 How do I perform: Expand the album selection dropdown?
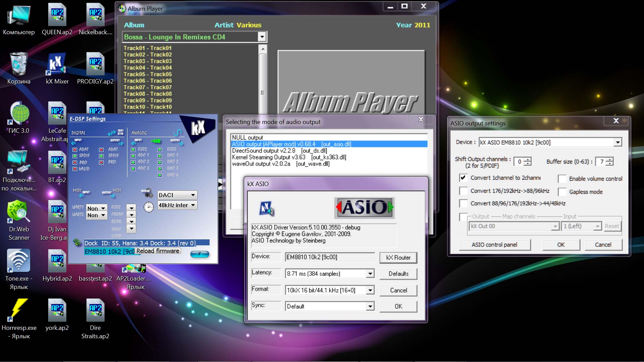click(x=262, y=37)
